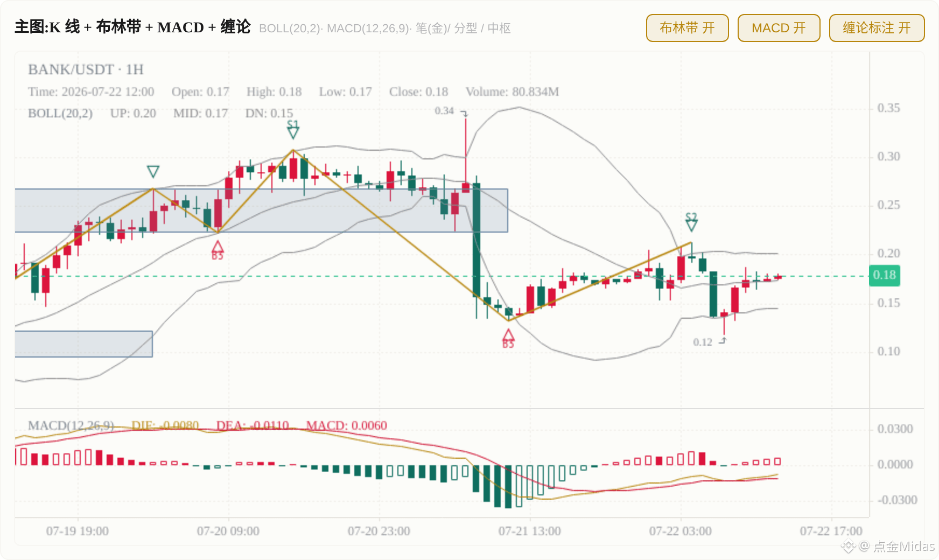Click the DEA value readout

tap(253, 425)
